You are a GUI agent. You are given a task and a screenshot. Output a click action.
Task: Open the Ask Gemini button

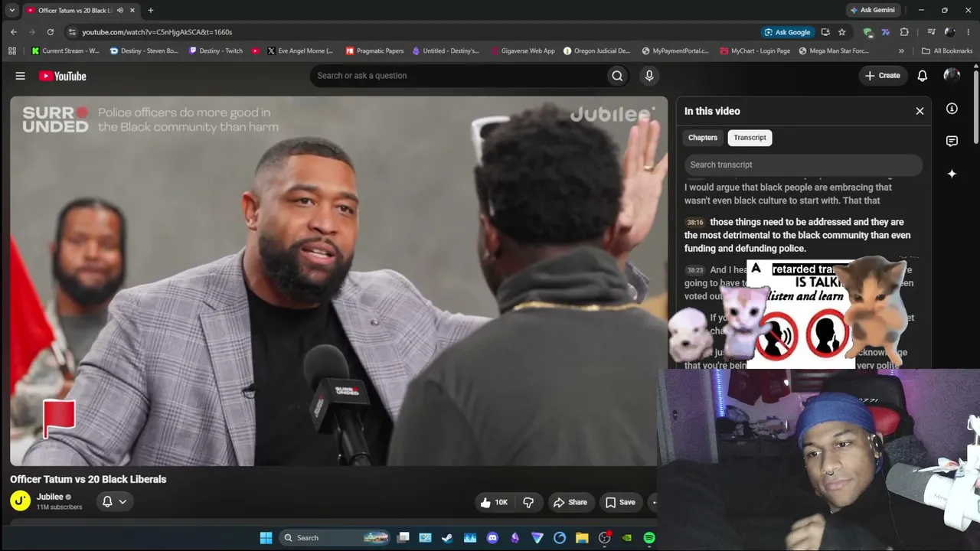click(x=872, y=10)
